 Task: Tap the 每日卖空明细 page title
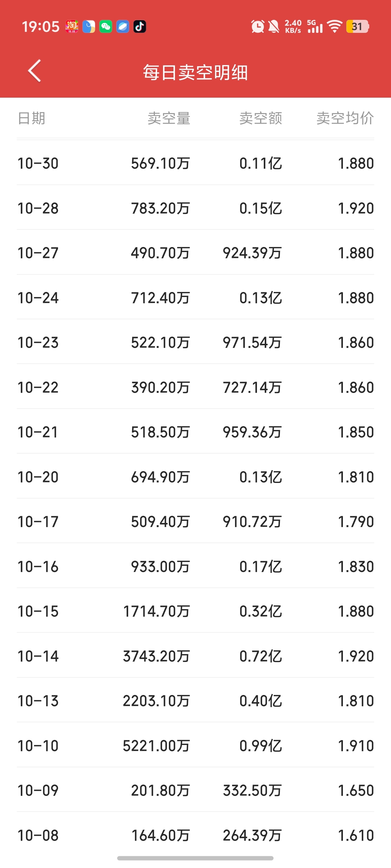[195, 73]
